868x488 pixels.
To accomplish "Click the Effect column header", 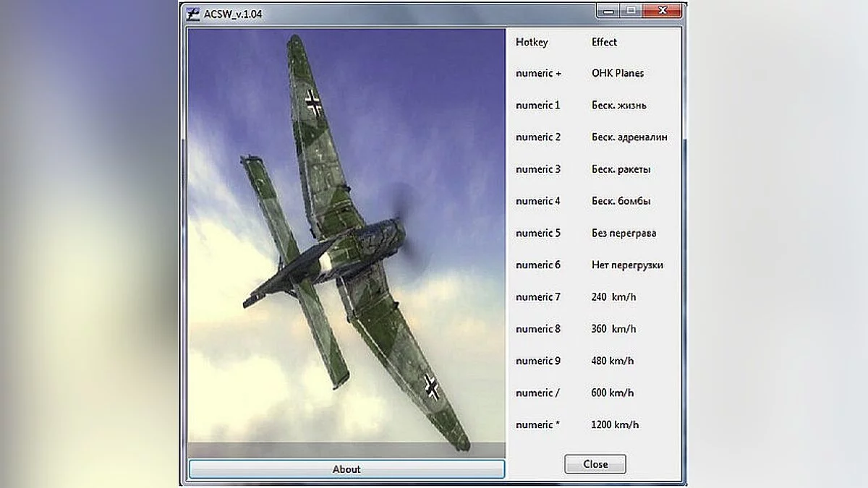I will tap(604, 42).
